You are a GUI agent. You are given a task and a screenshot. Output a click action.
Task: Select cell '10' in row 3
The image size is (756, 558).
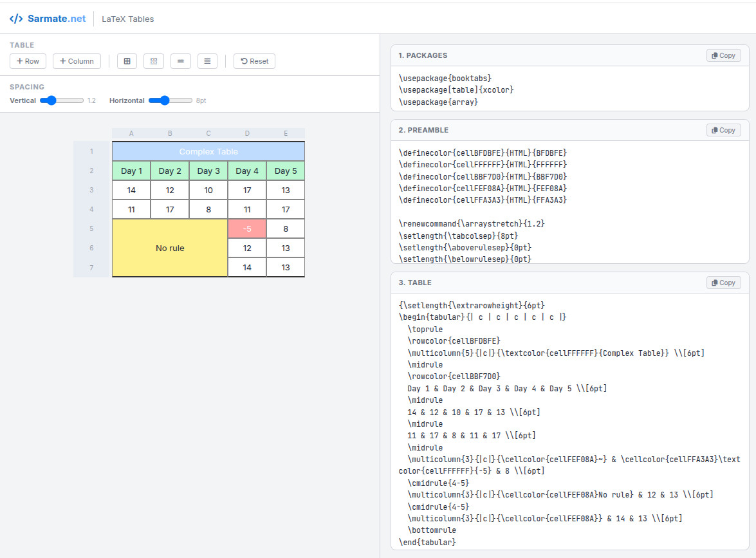pyautogui.click(x=208, y=190)
